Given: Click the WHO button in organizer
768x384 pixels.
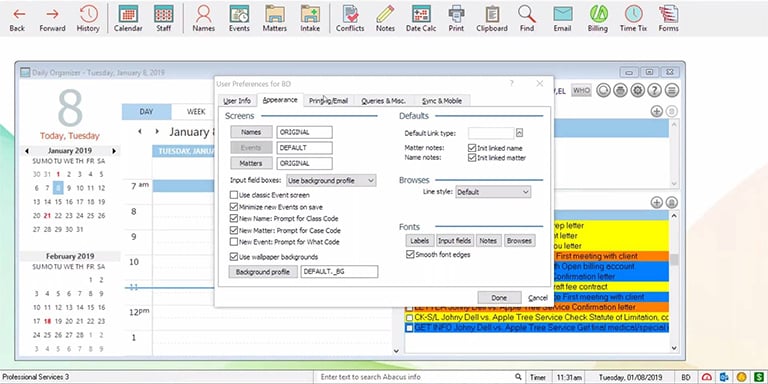Looking at the screenshot, I should [581, 91].
